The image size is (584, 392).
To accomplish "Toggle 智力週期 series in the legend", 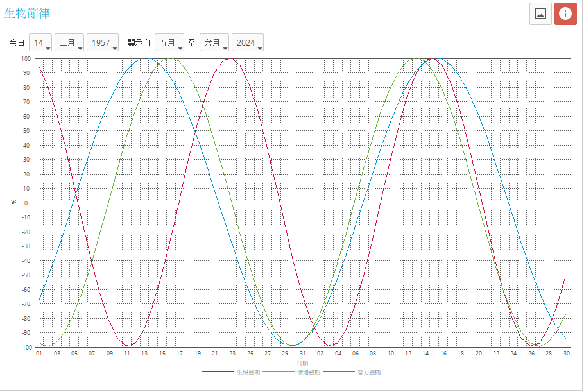I will pos(368,372).
